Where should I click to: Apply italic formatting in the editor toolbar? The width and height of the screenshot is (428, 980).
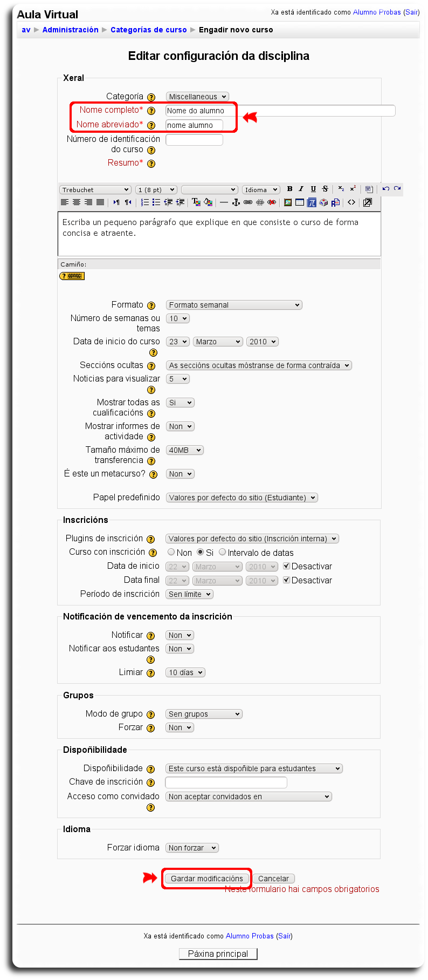tap(301, 189)
